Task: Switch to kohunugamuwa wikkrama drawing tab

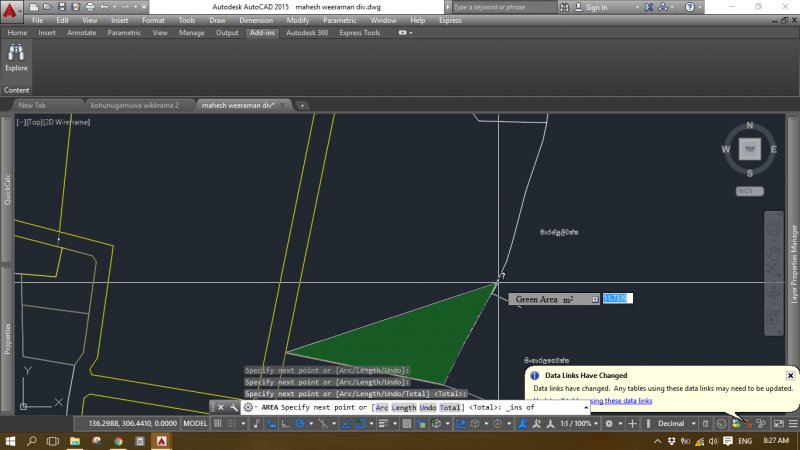Action: [x=134, y=104]
